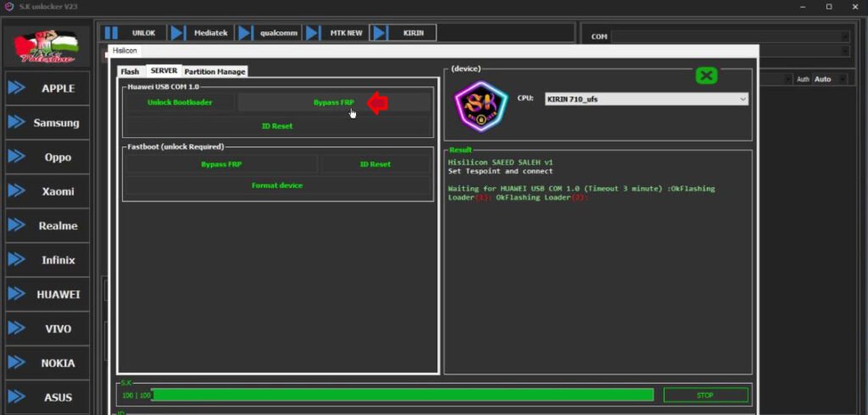Click Bypass FRP under Huawei USB COM 1.0
Viewport: 868px width, 415px height.
(334, 102)
